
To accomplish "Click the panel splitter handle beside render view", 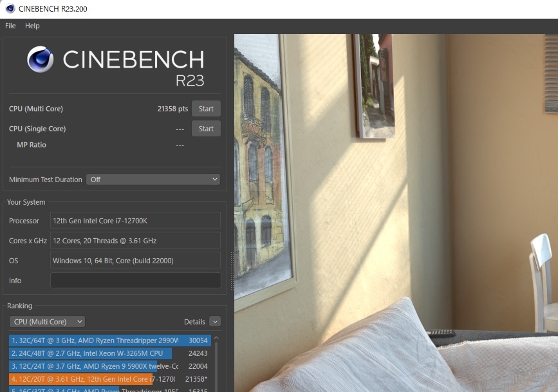I will click(x=232, y=270).
